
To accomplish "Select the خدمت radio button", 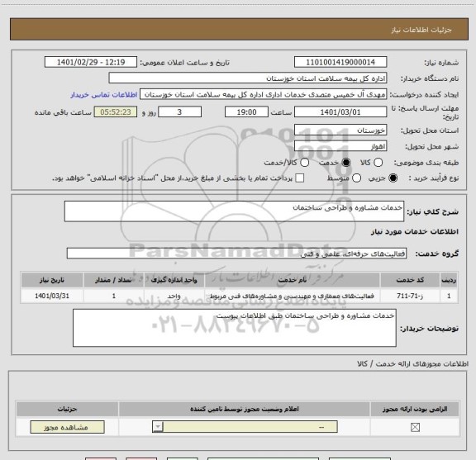I will coord(346,163).
